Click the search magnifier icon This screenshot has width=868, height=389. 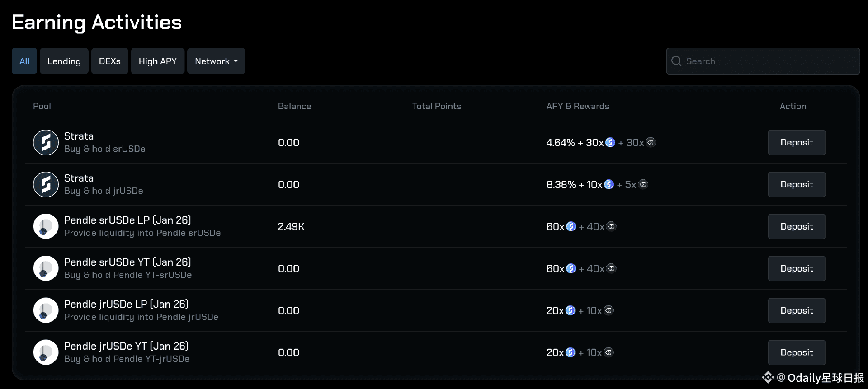click(676, 61)
